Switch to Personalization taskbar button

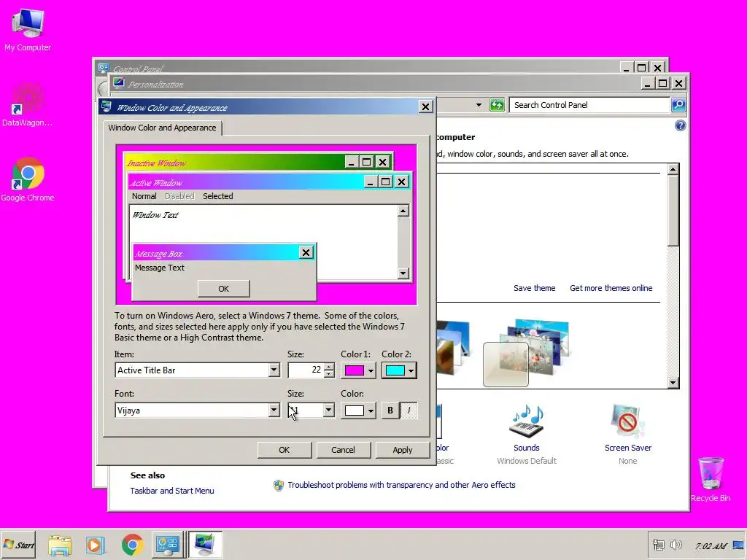point(205,545)
